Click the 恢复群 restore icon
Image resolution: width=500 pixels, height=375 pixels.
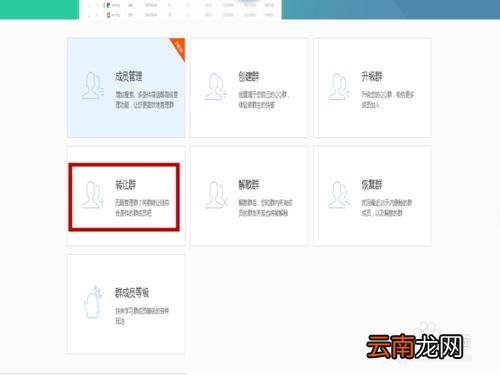(339, 195)
